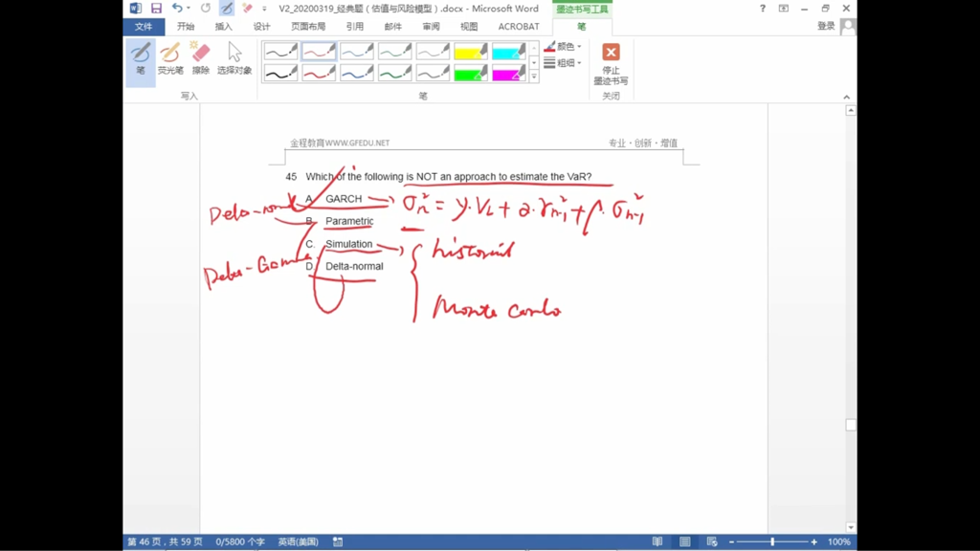Click the vertical scrollbar thumb

pos(851,425)
